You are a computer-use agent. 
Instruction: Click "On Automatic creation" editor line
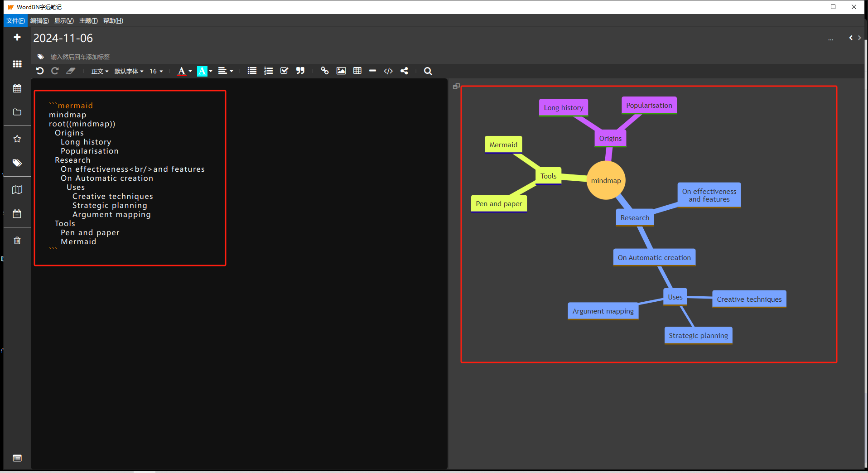coord(107,178)
